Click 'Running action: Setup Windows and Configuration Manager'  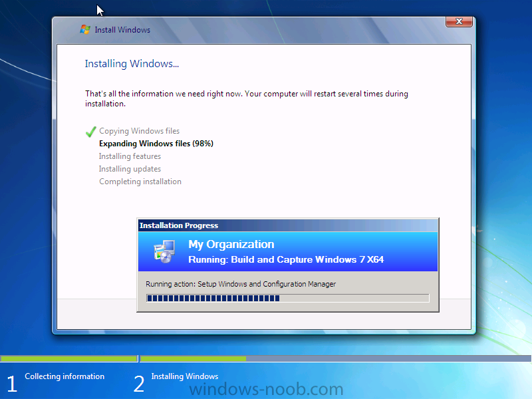pyautogui.click(x=241, y=284)
